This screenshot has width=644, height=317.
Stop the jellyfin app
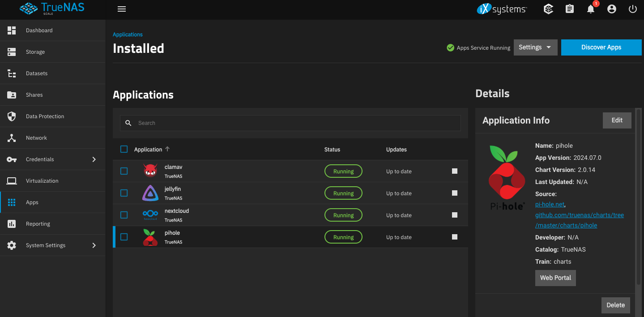pos(455,193)
